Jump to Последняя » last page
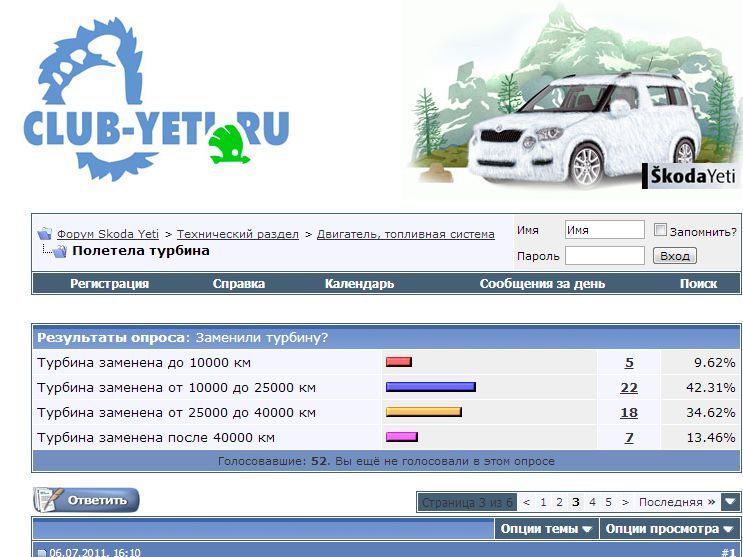The image size is (743, 557). click(677, 502)
